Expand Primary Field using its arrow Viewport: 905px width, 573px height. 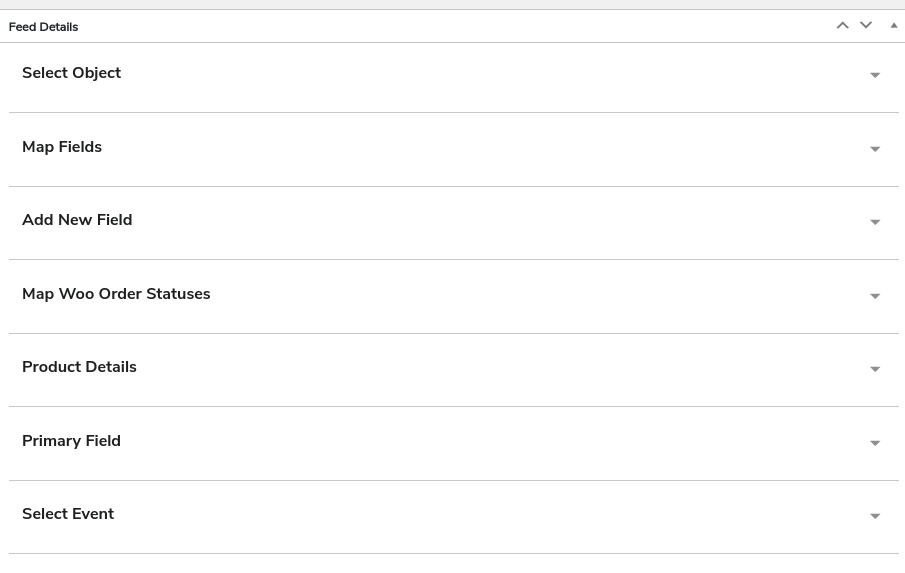tap(875, 444)
